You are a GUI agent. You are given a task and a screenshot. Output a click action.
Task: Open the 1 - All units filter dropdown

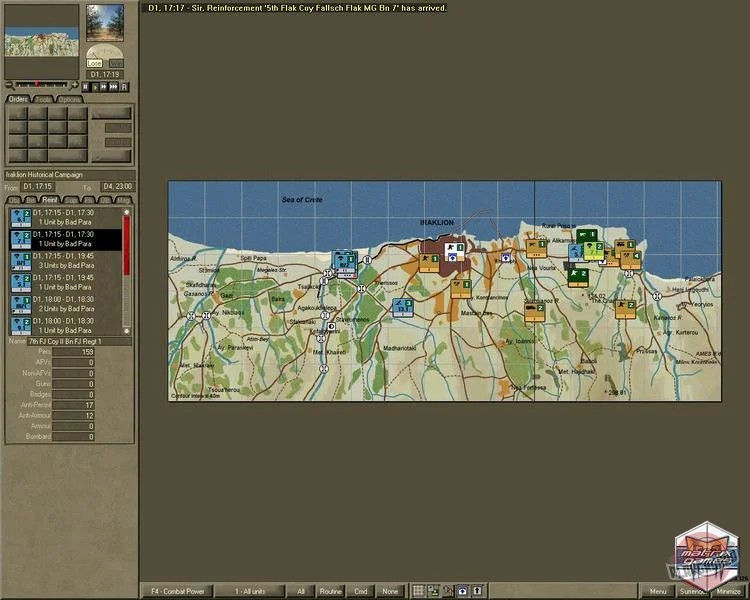250,591
